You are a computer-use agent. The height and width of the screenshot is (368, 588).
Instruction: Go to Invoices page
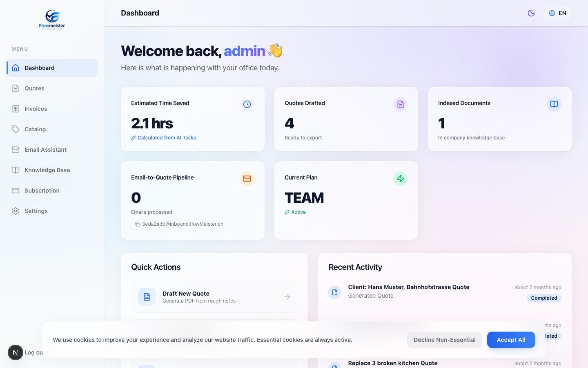tap(52, 109)
